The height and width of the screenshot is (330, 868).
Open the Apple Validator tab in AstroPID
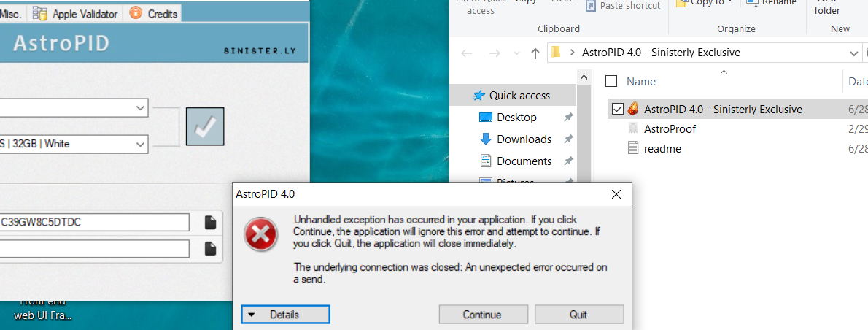pyautogui.click(x=75, y=14)
